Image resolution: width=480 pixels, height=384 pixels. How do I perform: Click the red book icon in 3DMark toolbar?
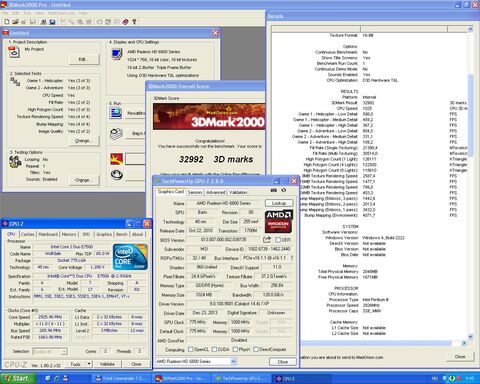[125, 22]
